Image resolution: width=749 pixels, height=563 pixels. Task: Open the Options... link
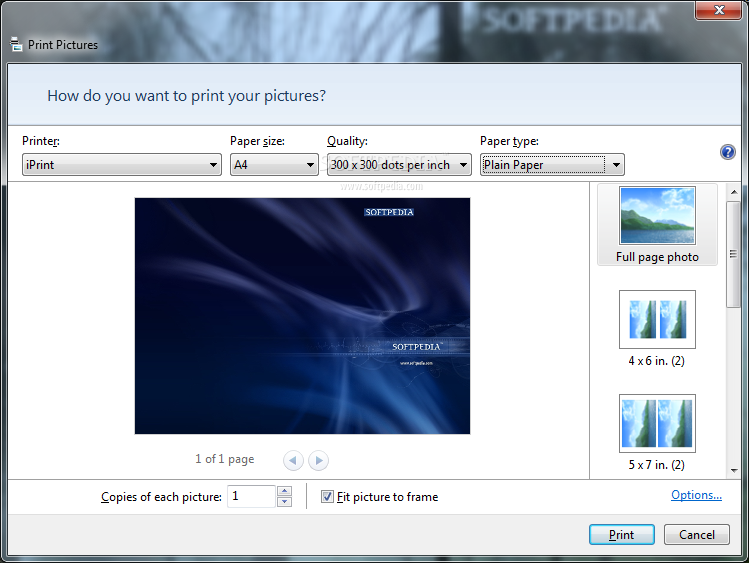pos(696,495)
